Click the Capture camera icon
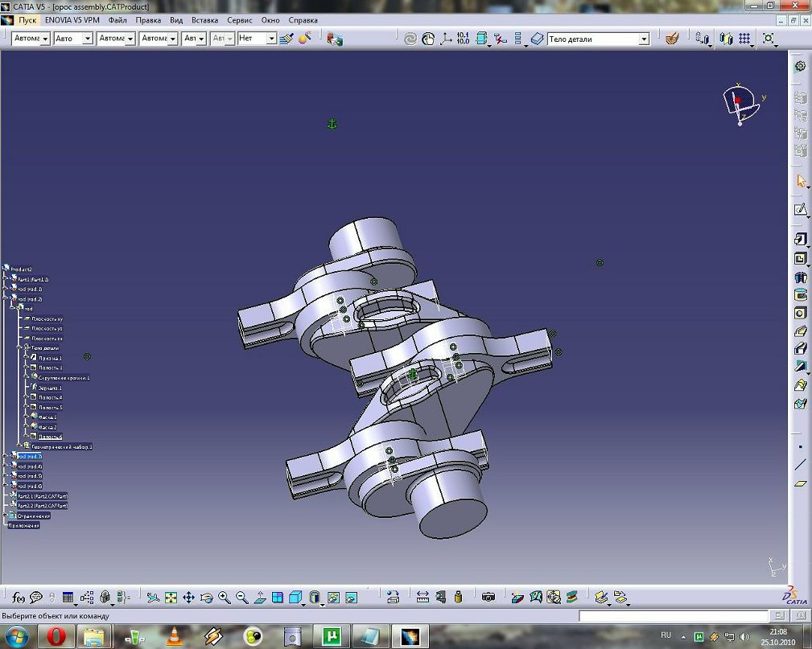The image size is (812, 649). click(x=488, y=598)
